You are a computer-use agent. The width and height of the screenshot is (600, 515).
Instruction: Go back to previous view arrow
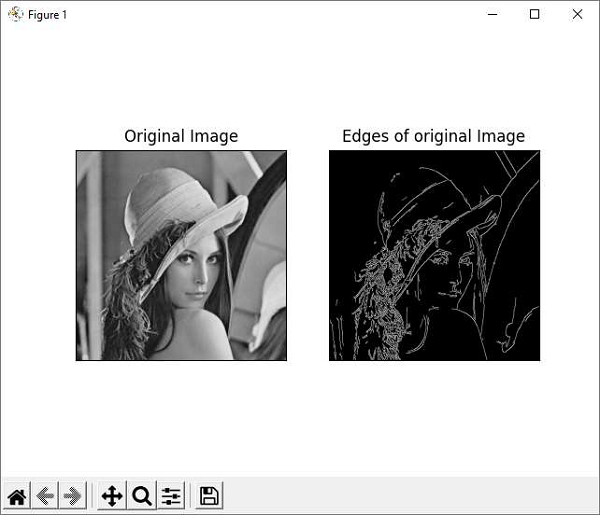(45, 496)
